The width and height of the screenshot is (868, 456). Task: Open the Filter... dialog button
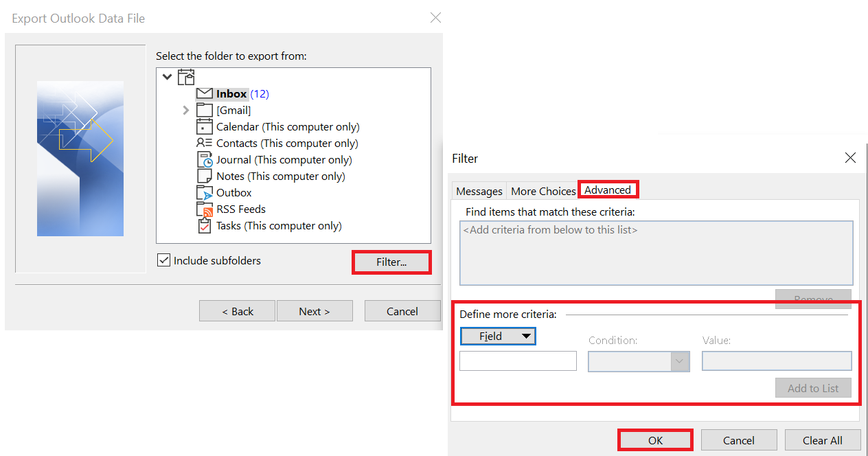tap(391, 262)
